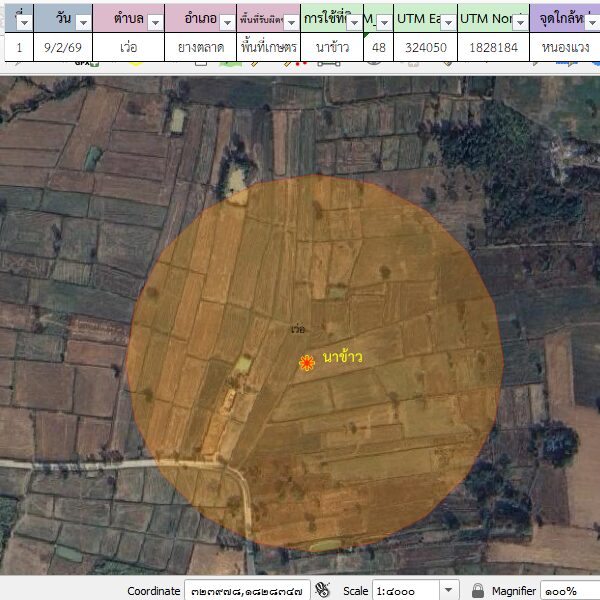Select the cell containing ยางตลาด
Viewport: 600px width, 600px height.
click(x=200, y=47)
